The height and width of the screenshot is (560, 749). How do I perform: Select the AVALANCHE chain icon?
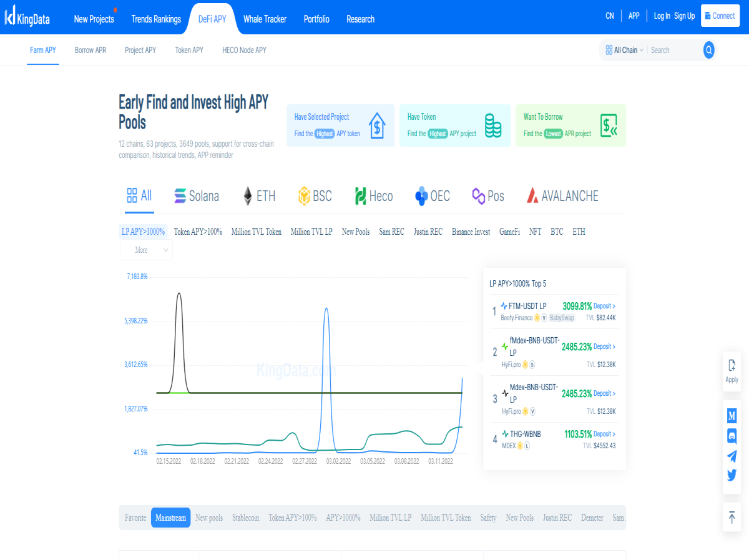pyautogui.click(x=532, y=196)
